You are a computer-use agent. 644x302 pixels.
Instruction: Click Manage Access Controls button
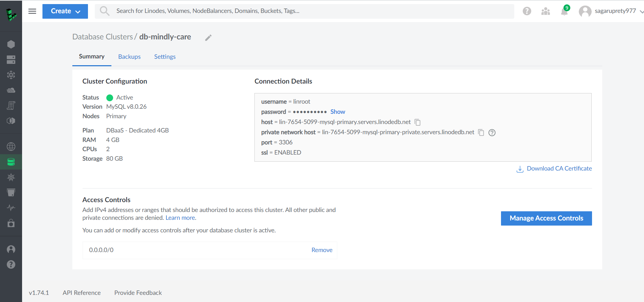546,218
